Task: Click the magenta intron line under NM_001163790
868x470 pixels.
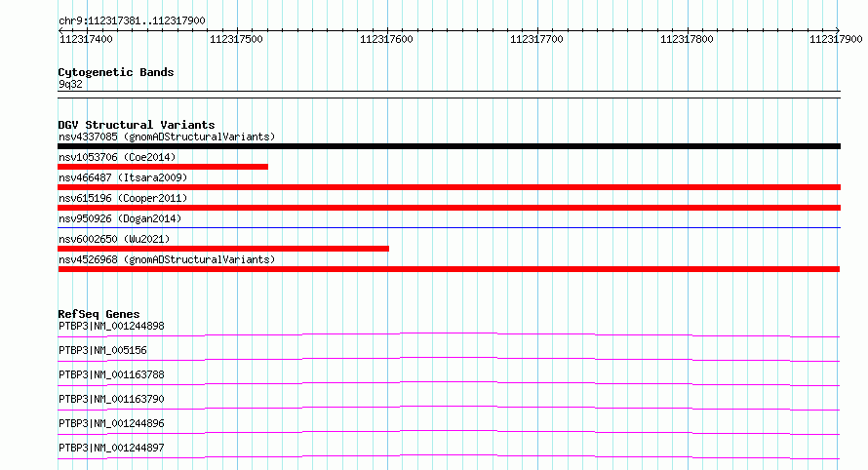Action: [449, 407]
